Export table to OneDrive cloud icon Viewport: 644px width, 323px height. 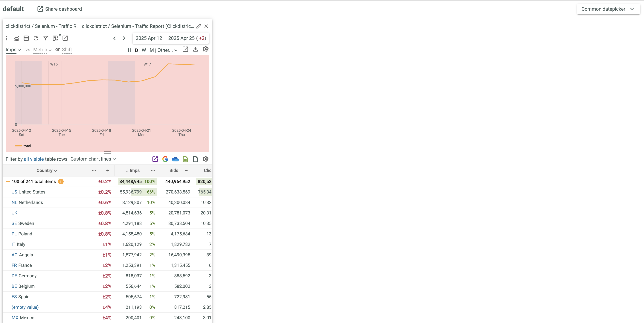(175, 159)
